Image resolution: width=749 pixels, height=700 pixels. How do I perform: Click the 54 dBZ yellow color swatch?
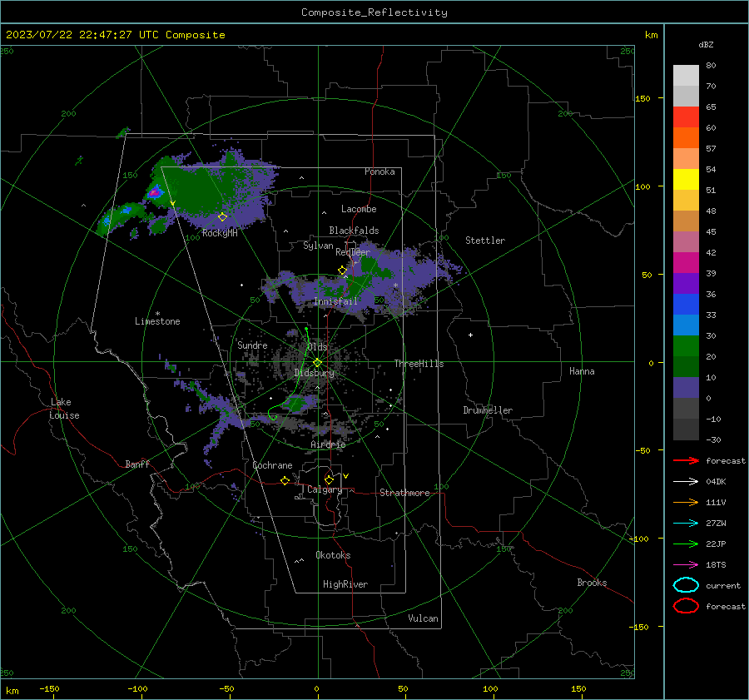click(686, 179)
